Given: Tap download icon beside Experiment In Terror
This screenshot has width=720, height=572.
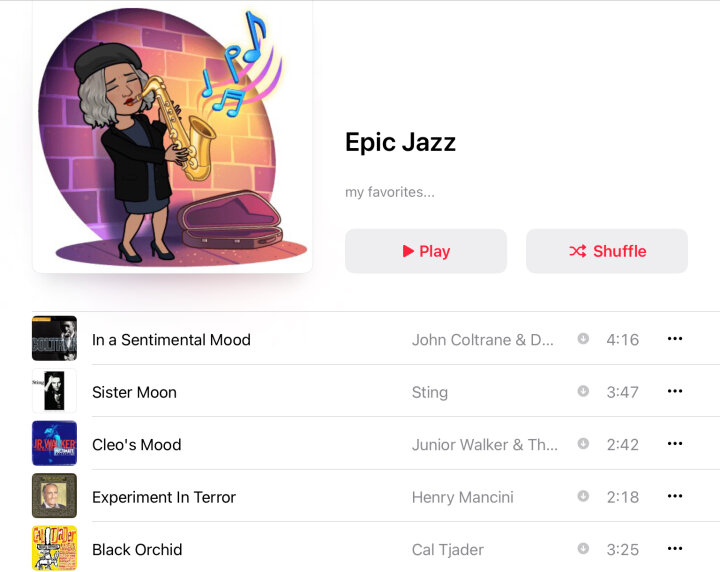Looking at the screenshot, I should pyautogui.click(x=583, y=496).
